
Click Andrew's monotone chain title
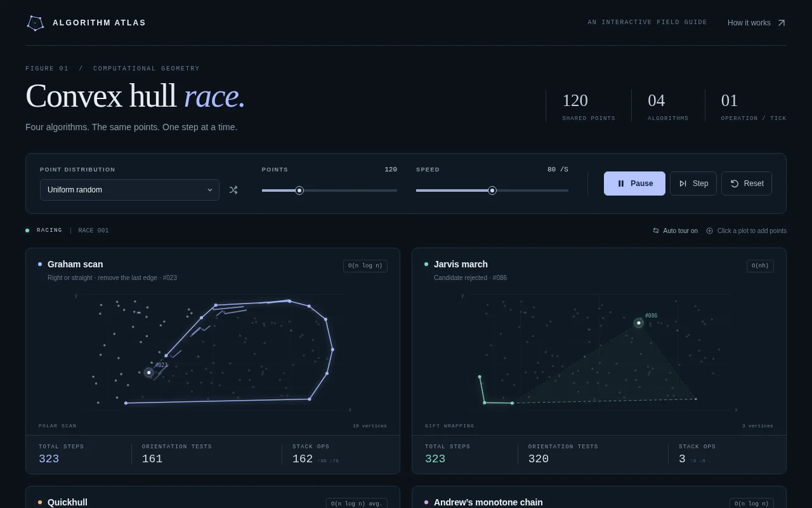[x=488, y=502]
